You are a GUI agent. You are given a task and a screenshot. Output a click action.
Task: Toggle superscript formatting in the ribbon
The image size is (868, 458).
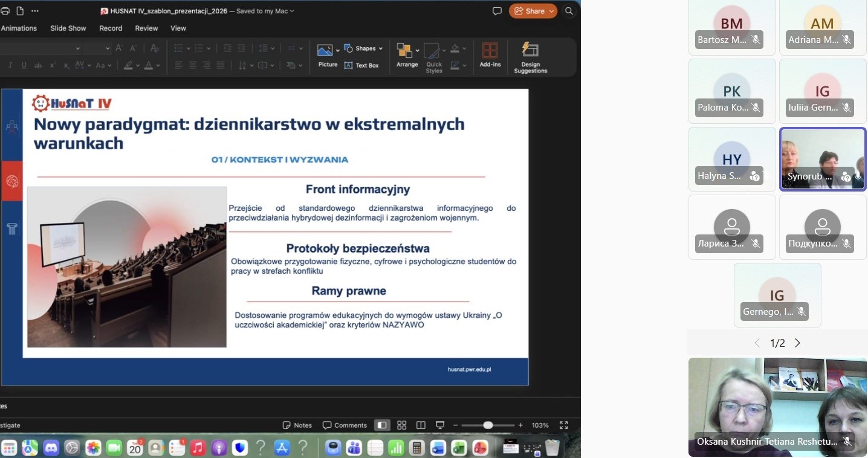(x=53, y=65)
